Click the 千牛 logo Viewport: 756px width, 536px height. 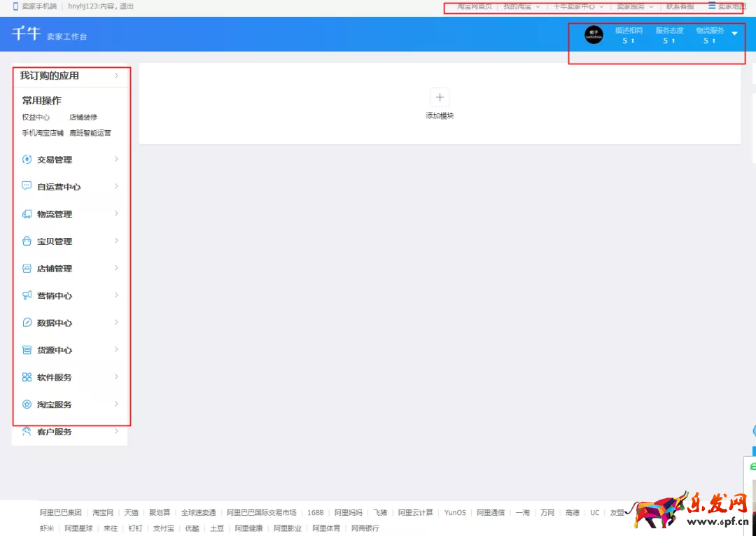coord(27,34)
